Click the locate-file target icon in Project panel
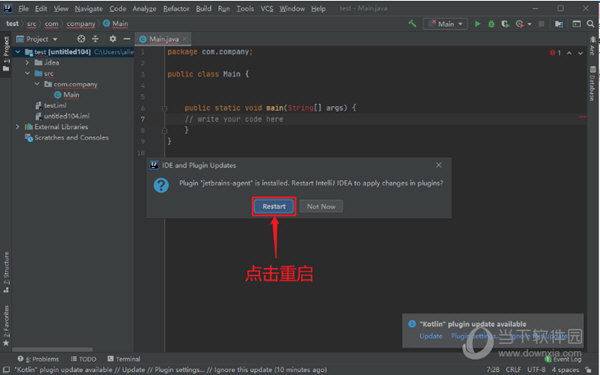Image resolution: width=600 pixels, height=375 pixels. point(81,39)
